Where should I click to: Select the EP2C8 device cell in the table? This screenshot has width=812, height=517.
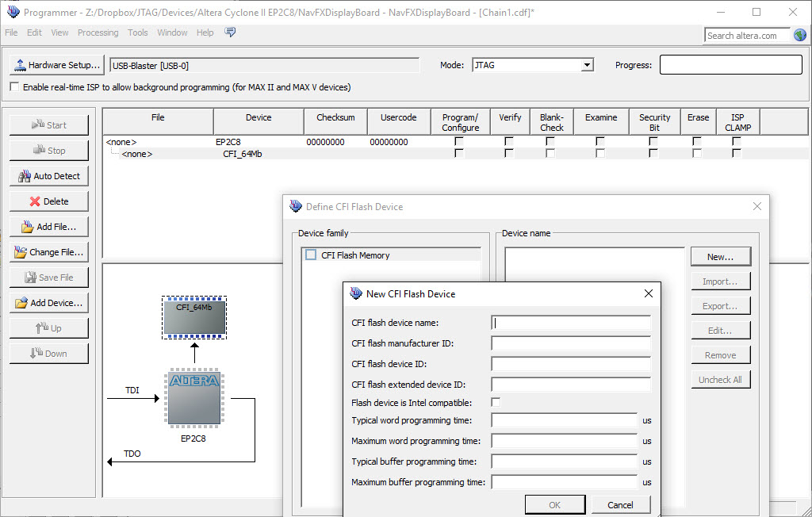(228, 142)
